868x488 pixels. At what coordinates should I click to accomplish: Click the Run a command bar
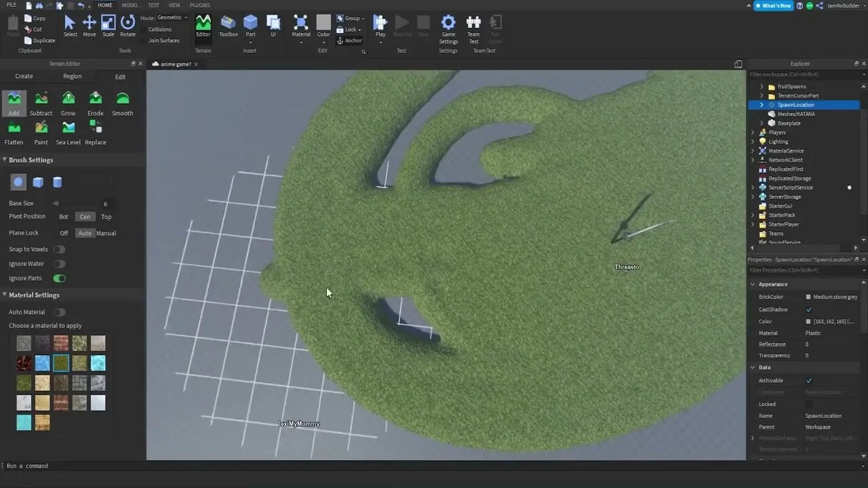click(x=434, y=466)
